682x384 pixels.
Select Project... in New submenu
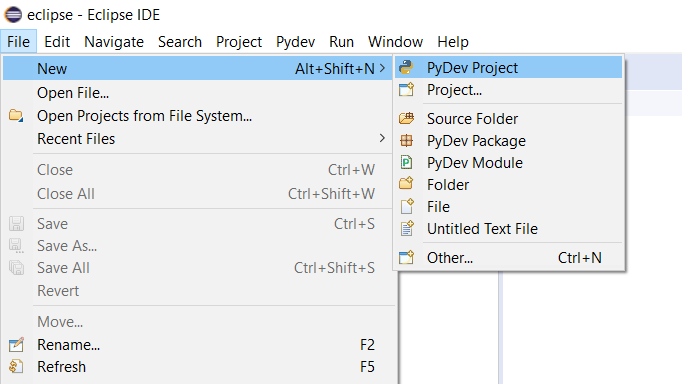pos(508,90)
